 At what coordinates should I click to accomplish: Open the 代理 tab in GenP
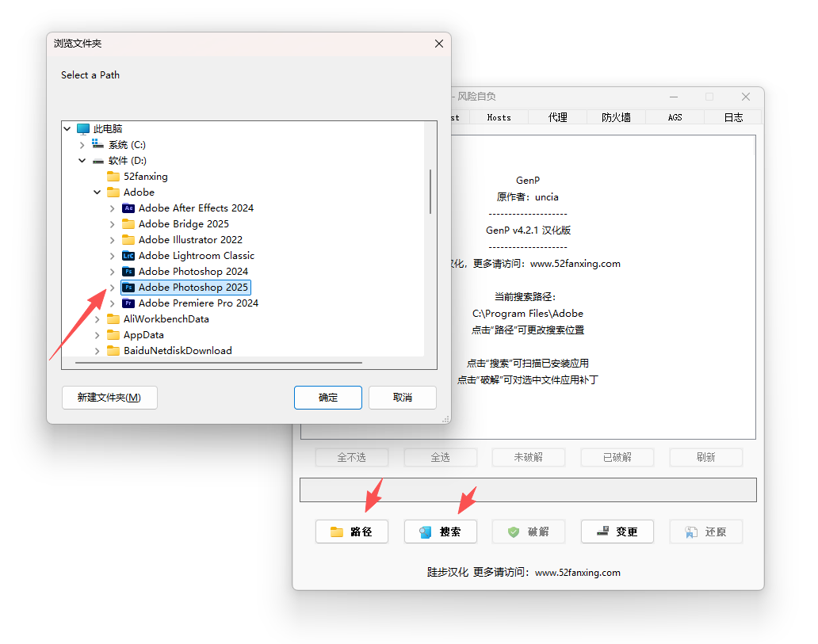tap(558, 117)
